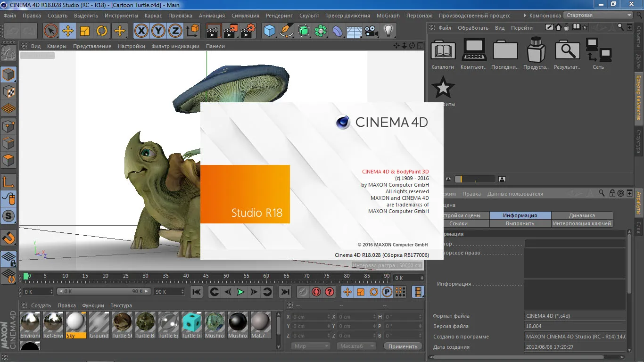644x362 pixels.
Task: Activate the Move tool in the top toolbar
Action: (68, 31)
